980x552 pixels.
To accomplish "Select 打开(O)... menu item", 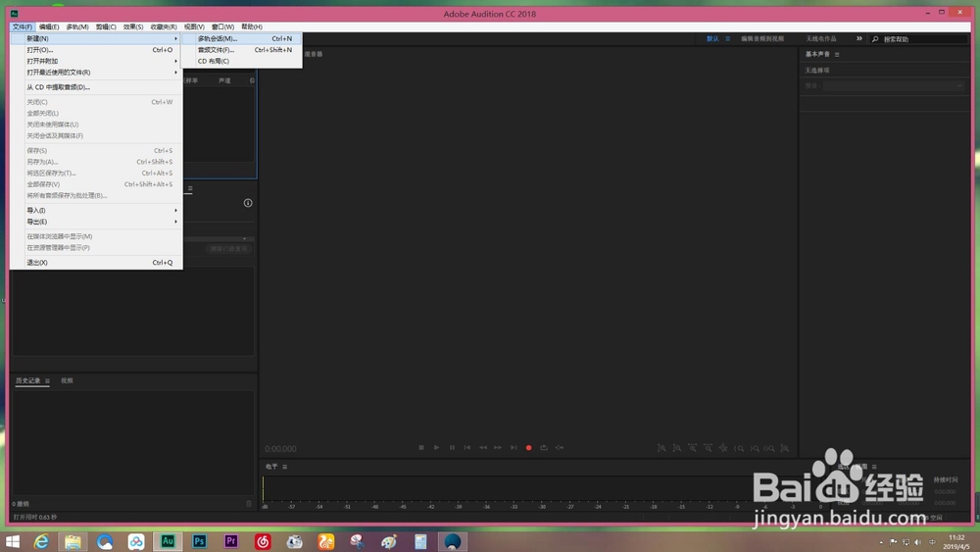I will tap(97, 50).
